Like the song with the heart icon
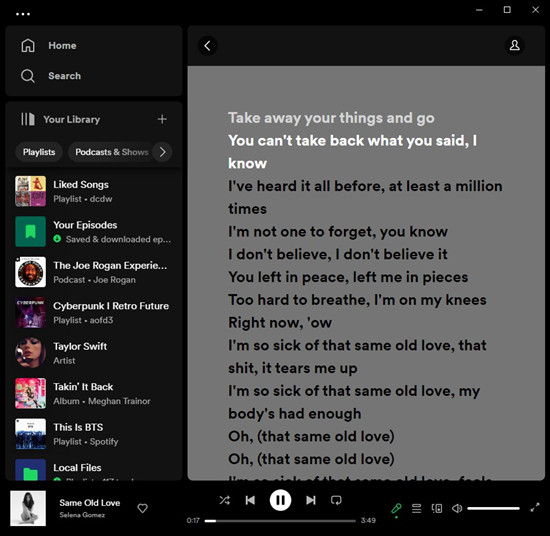This screenshot has width=550, height=536. point(142,508)
